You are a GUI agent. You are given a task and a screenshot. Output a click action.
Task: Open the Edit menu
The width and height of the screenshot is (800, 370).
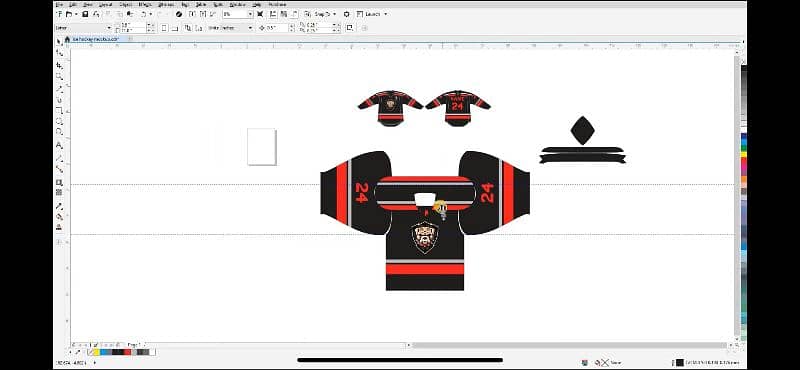pyautogui.click(x=73, y=5)
